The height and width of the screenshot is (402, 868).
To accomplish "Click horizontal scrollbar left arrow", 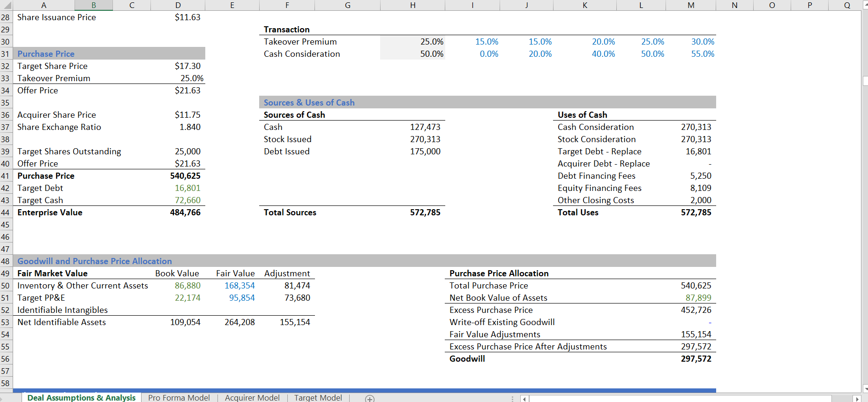I will tap(524, 399).
